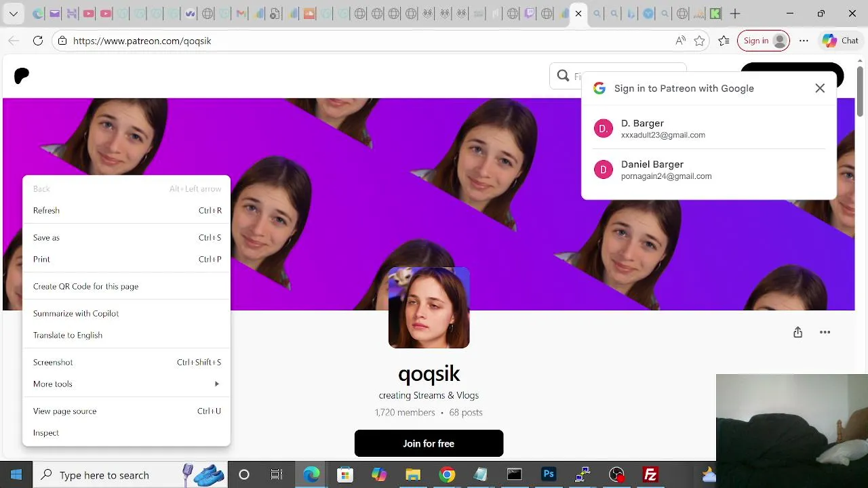The height and width of the screenshot is (488, 868).
Task: Open the three-dot more options on the profile
Action: click(x=825, y=332)
